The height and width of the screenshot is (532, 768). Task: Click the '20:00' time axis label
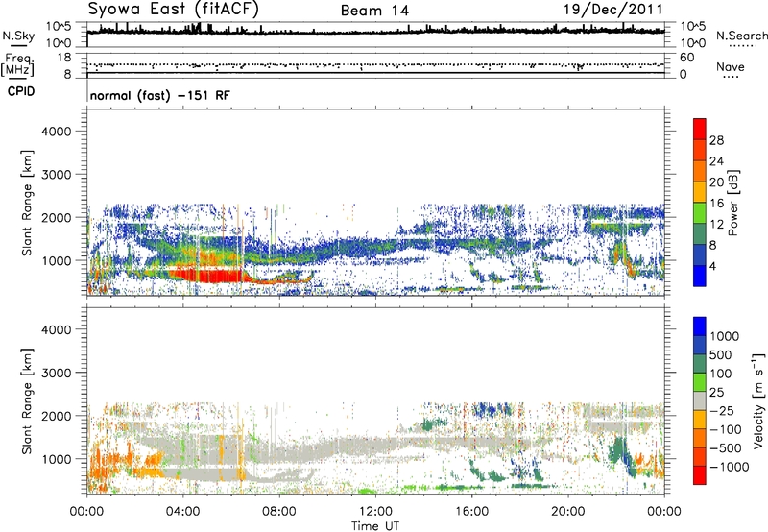[567, 512]
